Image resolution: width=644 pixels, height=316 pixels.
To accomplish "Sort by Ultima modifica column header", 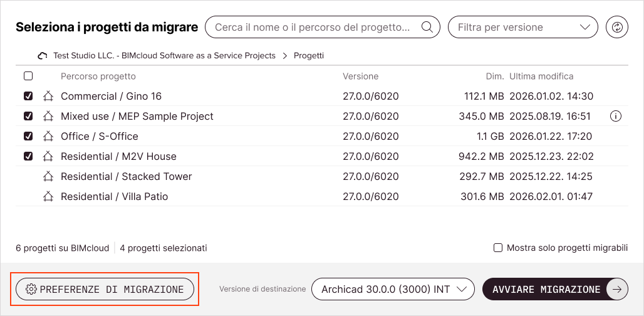I will pyautogui.click(x=541, y=76).
